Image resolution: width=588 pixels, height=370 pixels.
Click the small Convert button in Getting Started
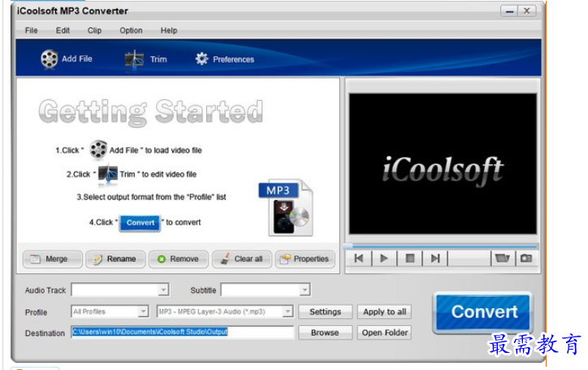pyautogui.click(x=141, y=223)
